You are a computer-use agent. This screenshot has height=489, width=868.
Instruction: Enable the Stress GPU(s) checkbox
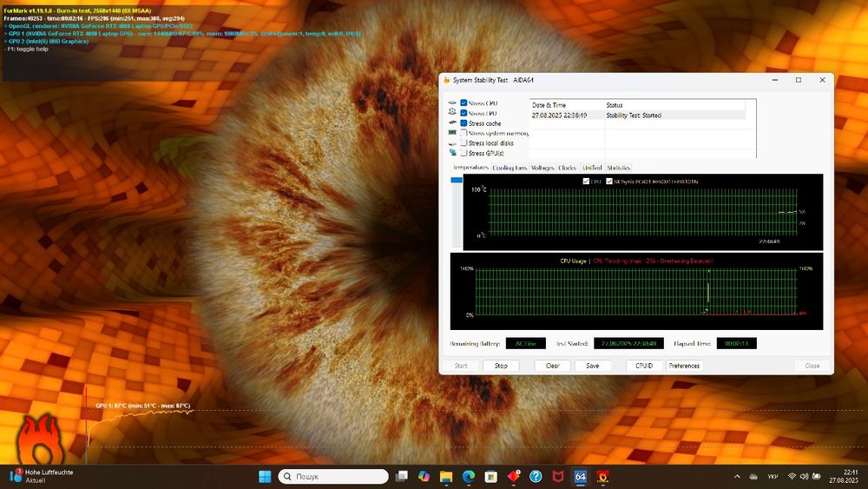[x=464, y=153]
